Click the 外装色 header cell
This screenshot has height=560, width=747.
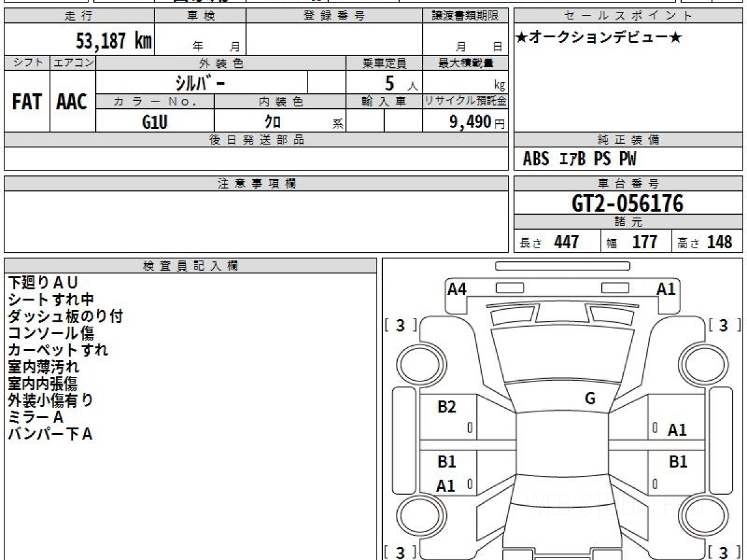pos(221,63)
